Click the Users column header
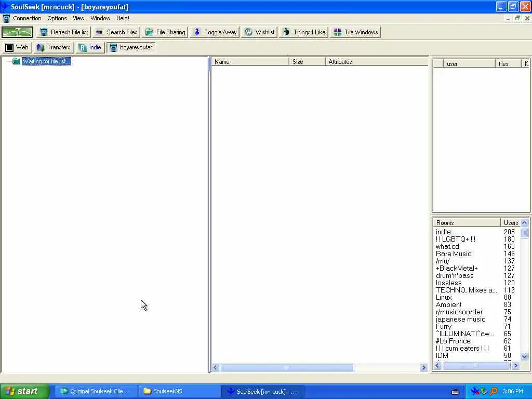This screenshot has height=399, width=532. 510,223
